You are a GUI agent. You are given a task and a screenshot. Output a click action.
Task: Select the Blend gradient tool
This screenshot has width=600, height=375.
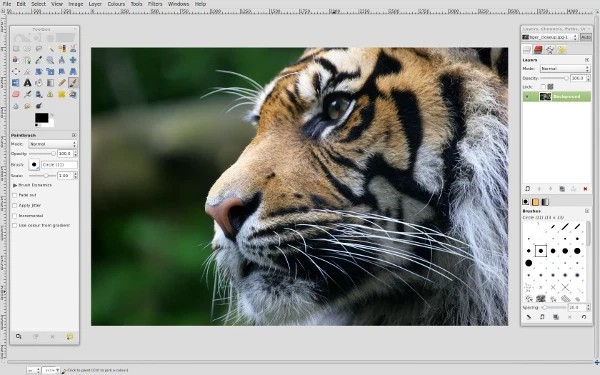(50, 82)
